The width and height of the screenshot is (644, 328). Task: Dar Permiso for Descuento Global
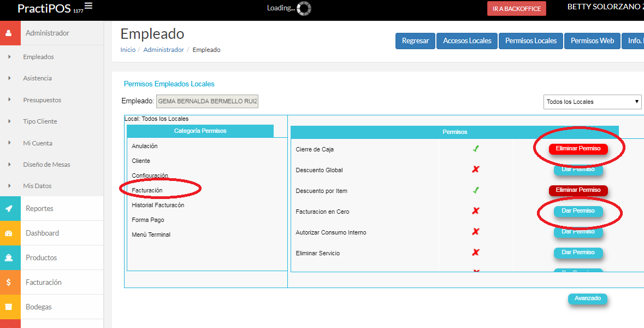pyautogui.click(x=578, y=169)
